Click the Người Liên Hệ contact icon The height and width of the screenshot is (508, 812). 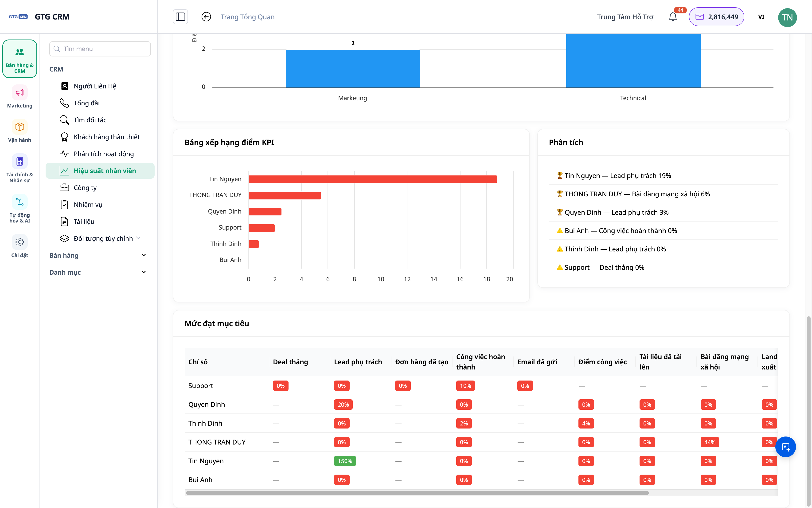point(64,86)
